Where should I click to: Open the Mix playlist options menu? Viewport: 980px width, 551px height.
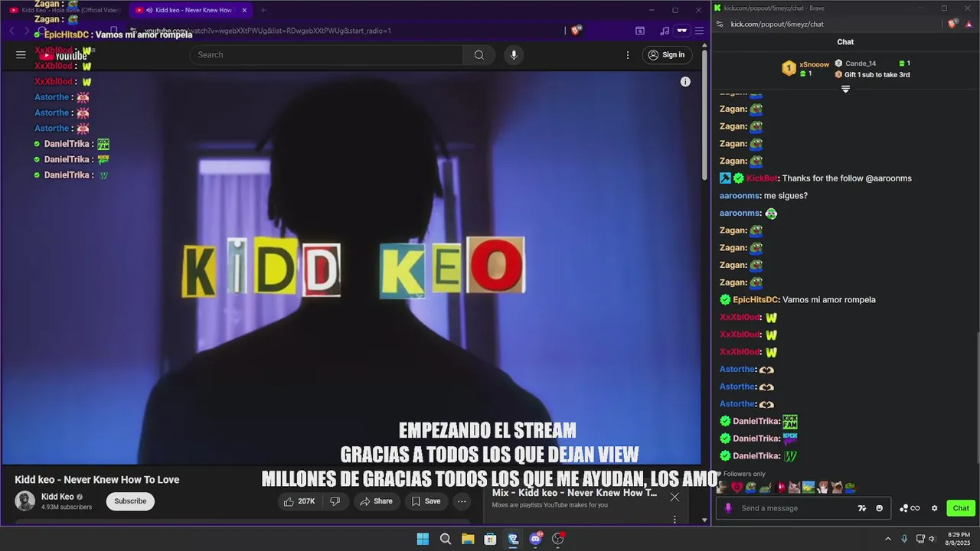point(675,519)
